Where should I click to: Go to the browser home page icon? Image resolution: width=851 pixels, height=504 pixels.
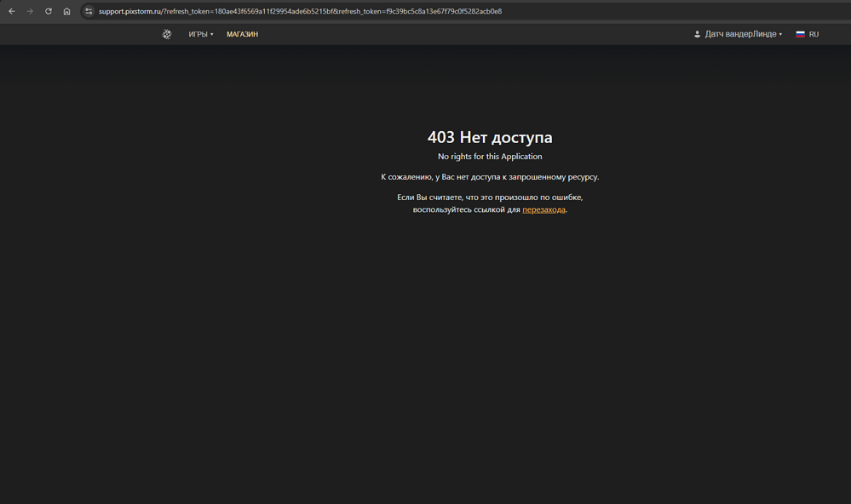(x=66, y=11)
